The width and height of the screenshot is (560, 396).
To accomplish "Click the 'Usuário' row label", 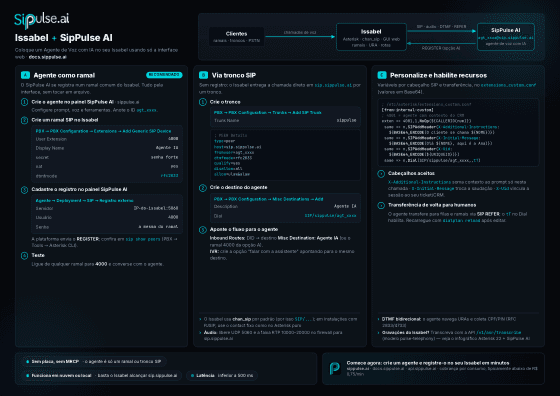I will pyautogui.click(x=44, y=217).
